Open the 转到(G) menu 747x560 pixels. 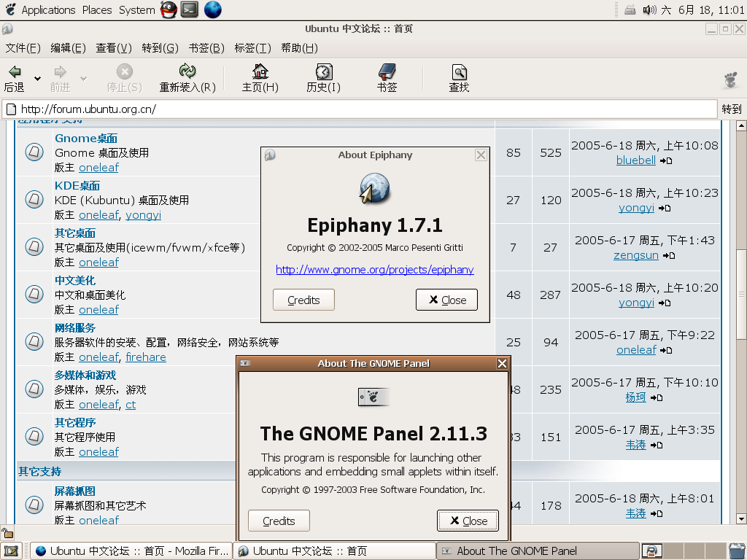pos(160,48)
